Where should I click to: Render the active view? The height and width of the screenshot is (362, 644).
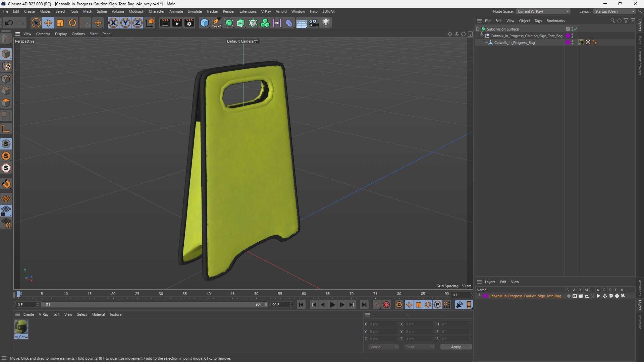coord(165,23)
